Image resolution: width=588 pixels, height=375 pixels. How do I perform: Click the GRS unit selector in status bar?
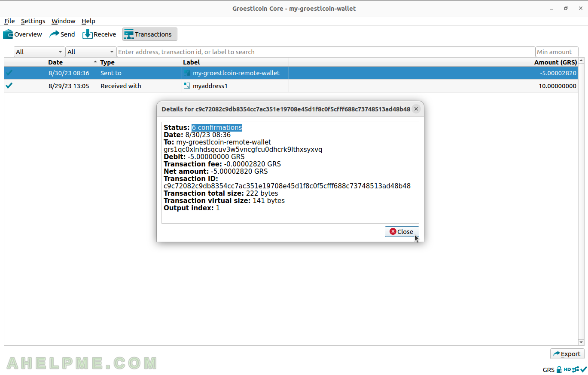click(x=548, y=370)
